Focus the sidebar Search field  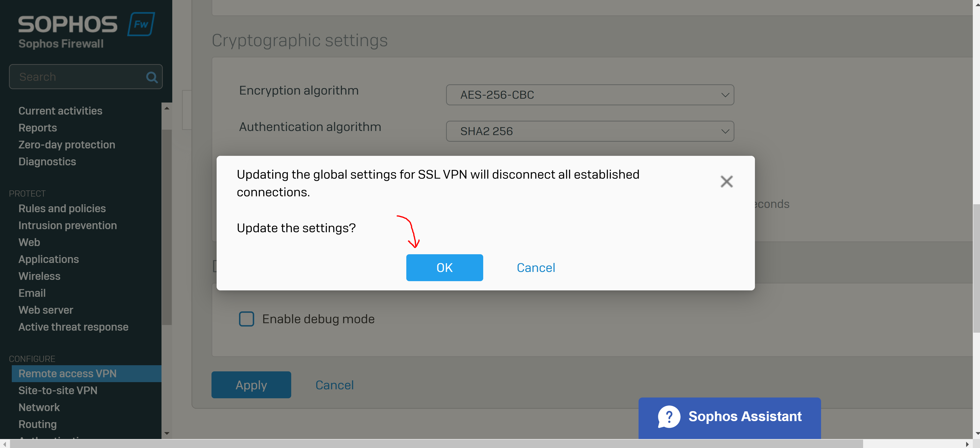pos(86,77)
